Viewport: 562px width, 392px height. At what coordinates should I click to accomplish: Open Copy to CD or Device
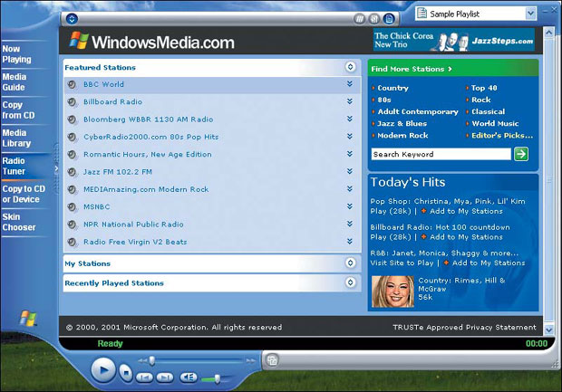[24, 194]
